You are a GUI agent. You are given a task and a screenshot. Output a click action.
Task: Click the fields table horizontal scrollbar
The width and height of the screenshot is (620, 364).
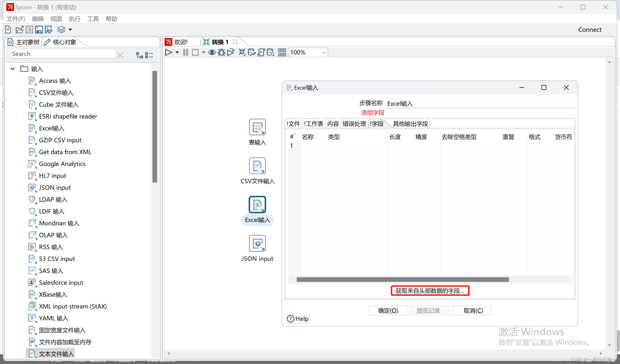pos(403,279)
